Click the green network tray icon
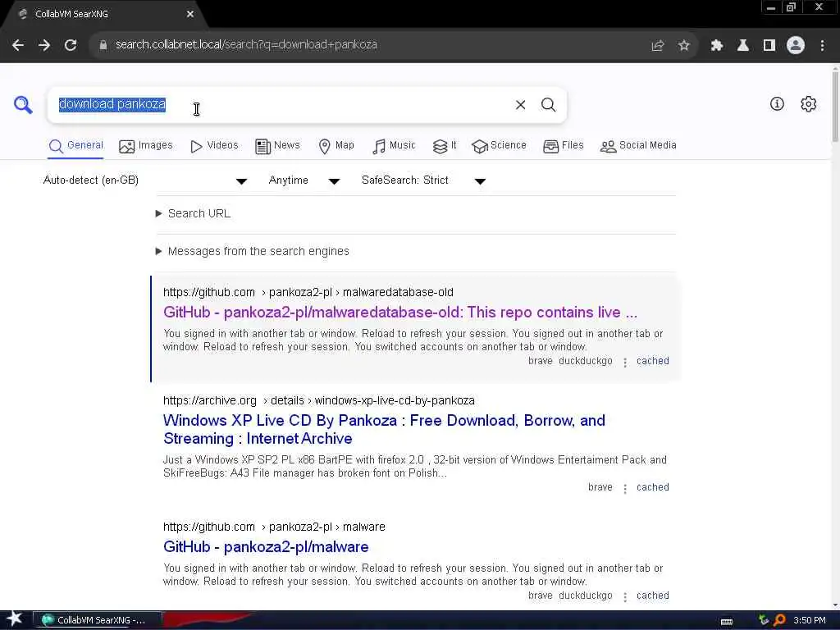 coord(764,620)
